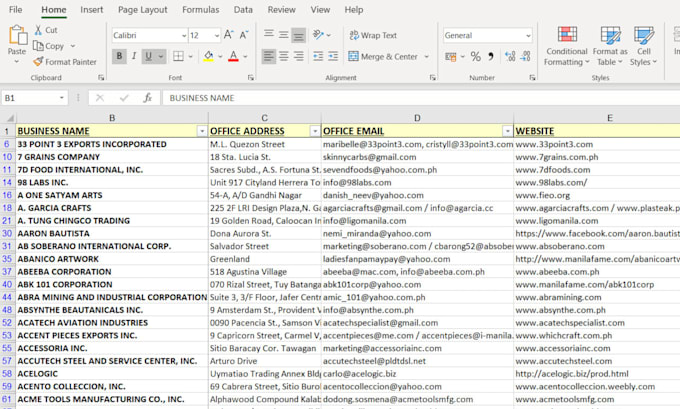Click the Copy icon
680x409 pixels.
[38, 46]
